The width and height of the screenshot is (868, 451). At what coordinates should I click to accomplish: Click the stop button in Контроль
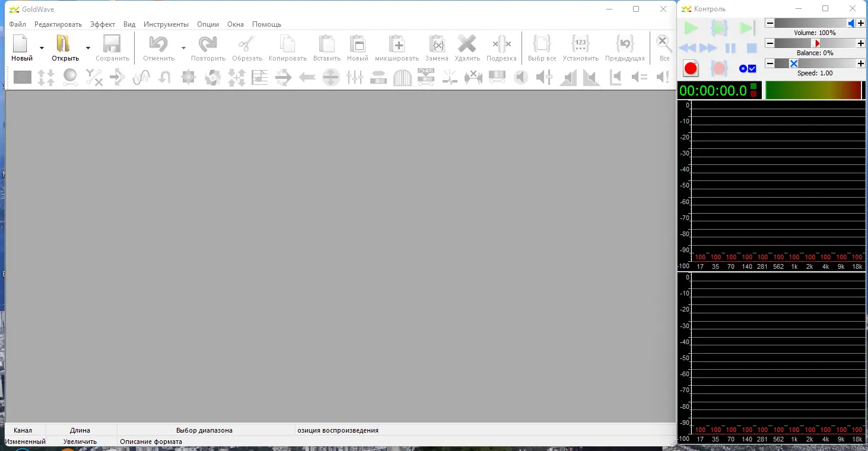tap(752, 48)
